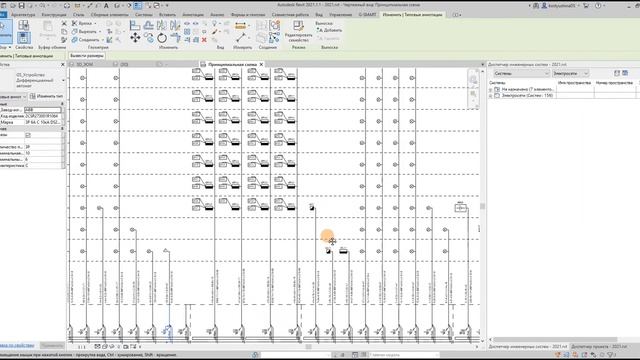Close the active schematic view tab

click(262, 64)
